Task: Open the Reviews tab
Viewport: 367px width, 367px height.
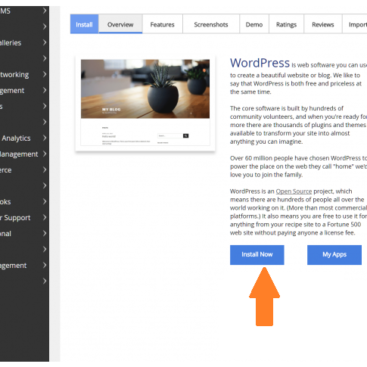Action: click(x=323, y=24)
